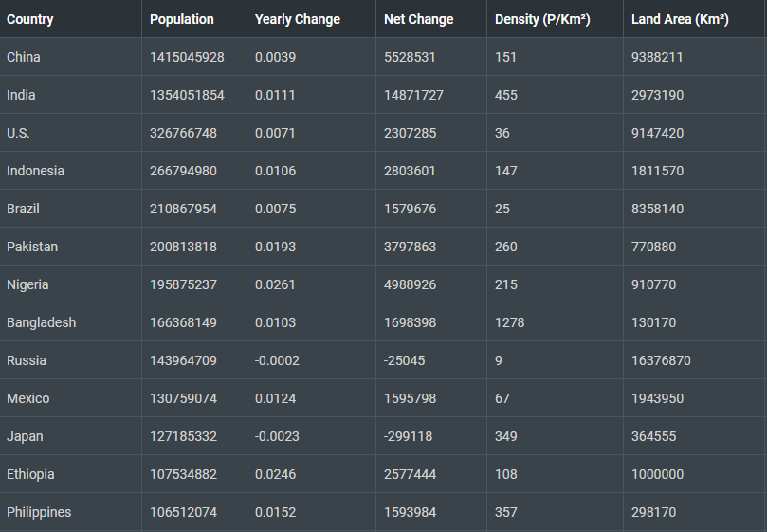Select the Philippines country cell
Image resolution: width=767 pixels, height=532 pixels.
(x=39, y=512)
